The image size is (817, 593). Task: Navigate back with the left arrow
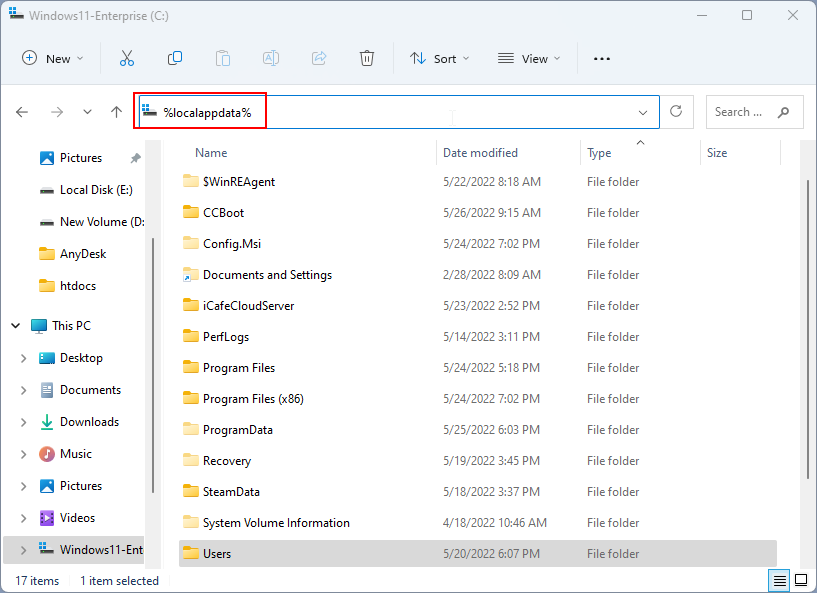click(22, 113)
